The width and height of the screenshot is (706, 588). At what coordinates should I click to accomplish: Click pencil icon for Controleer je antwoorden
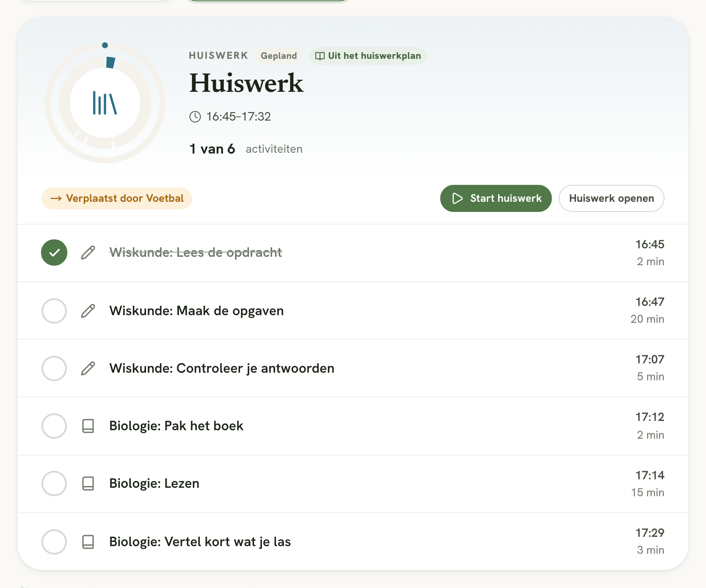click(x=88, y=368)
